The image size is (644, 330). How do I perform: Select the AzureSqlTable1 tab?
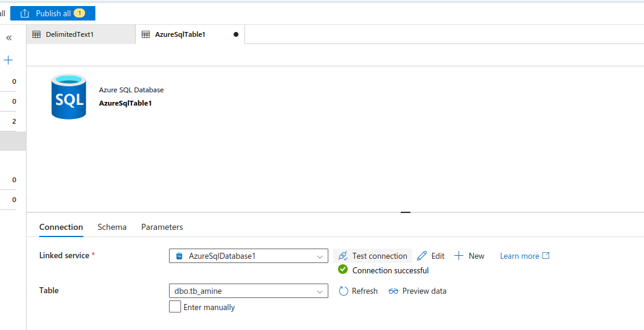click(190, 34)
